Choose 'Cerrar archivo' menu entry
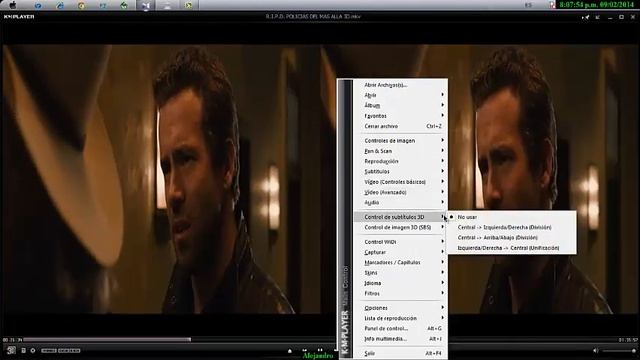Screen dimensions: 640x360 (x=400, y=126)
